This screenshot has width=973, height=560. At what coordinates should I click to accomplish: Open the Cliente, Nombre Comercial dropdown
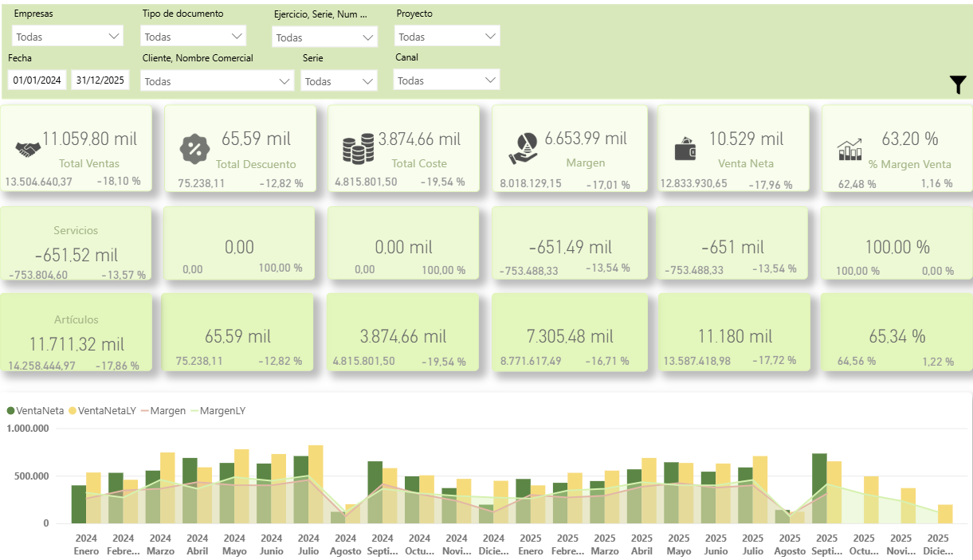[217, 81]
